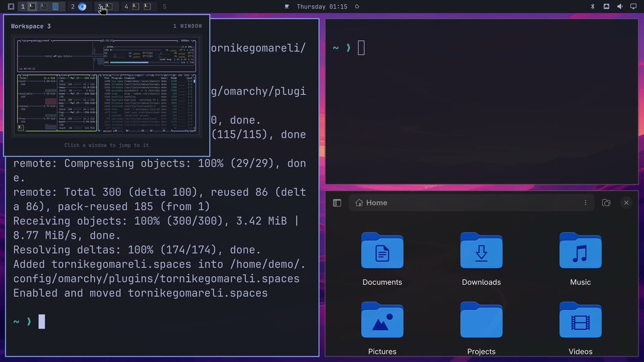Click 'remote: Total 300 (delta 100)' terminal text

tap(108, 191)
